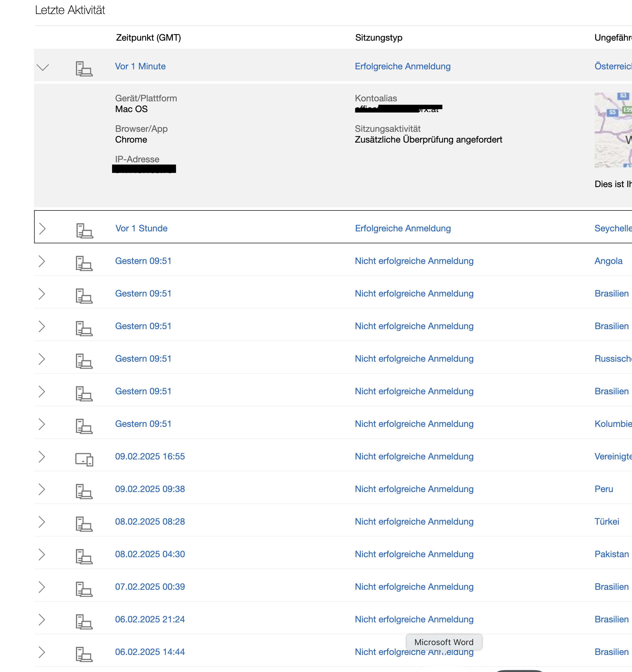This screenshot has height=672, width=632.
Task: Click the location map thumbnail
Action: [x=613, y=130]
